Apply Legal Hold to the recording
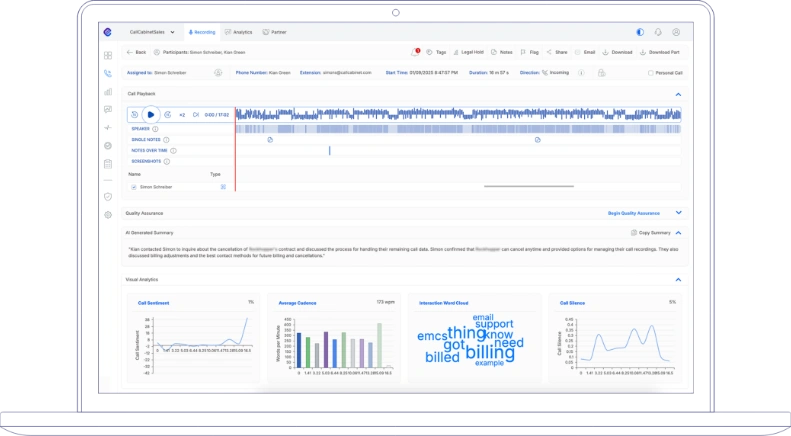Screen dimensions: 791x436 point(469,52)
